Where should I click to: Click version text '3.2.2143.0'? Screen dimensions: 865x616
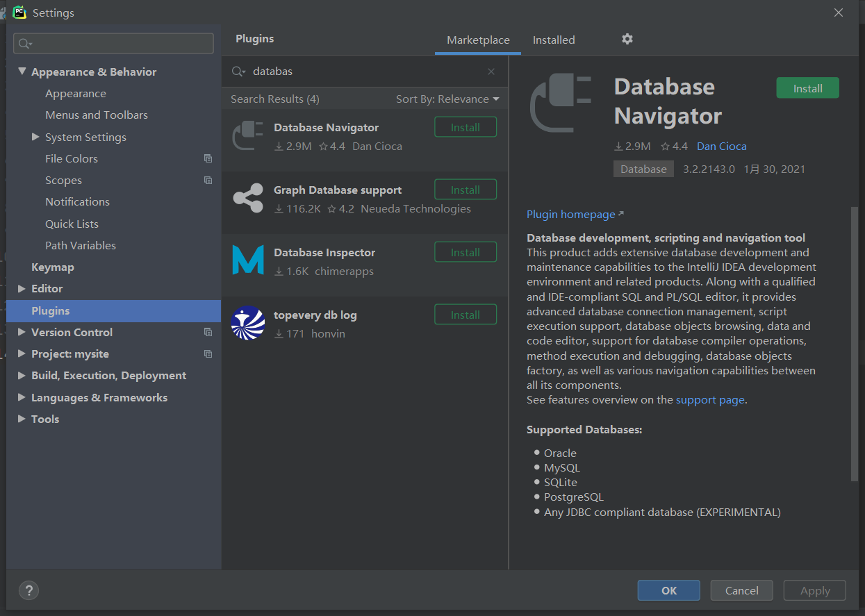pyautogui.click(x=709, y=169)
